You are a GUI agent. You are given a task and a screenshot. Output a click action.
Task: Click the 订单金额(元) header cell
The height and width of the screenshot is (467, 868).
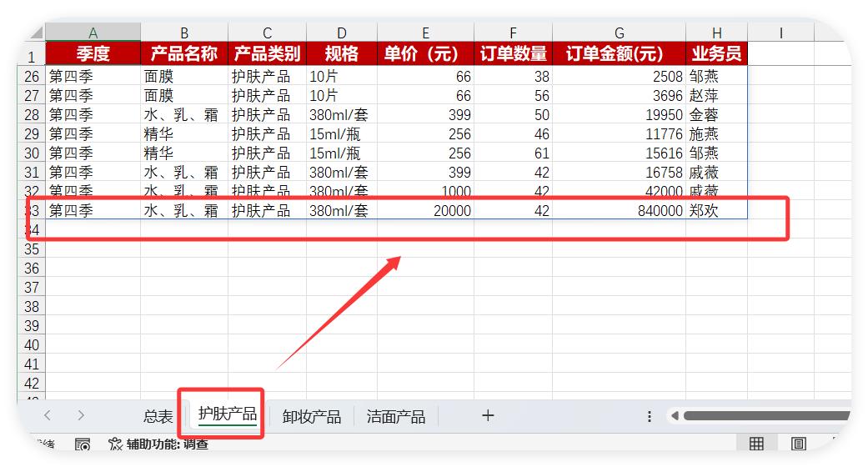619,53
